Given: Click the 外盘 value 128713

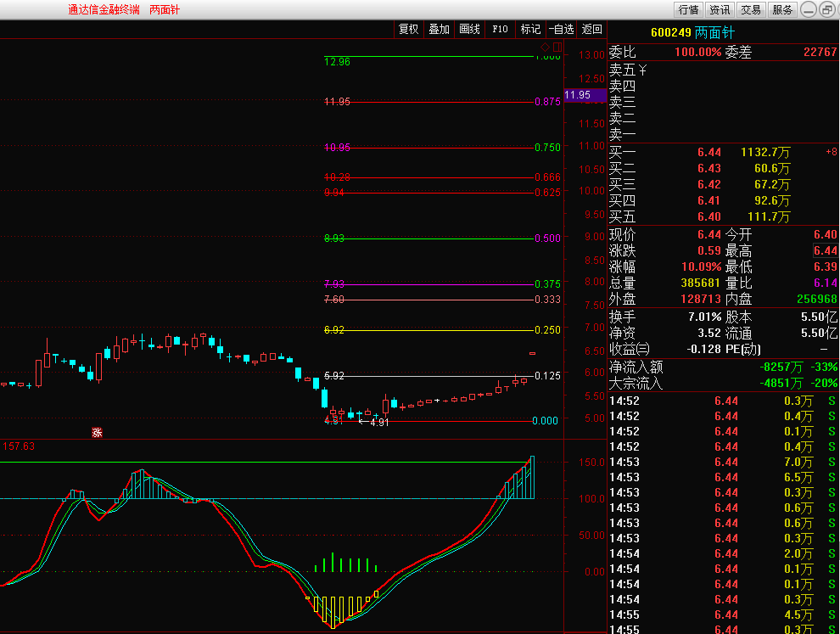Looking at the screenshot, I should 701,299.
